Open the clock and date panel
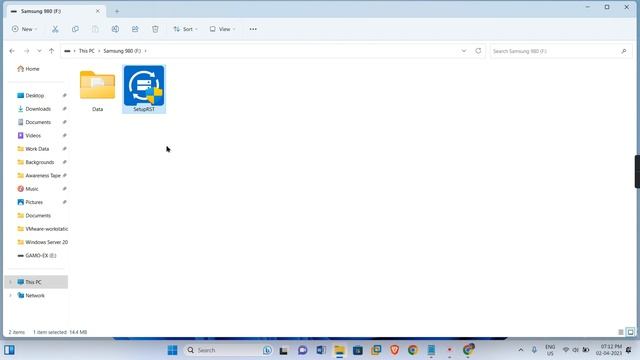Image resolution: width=640 pixels, height=360 pixels. (609, 350)
